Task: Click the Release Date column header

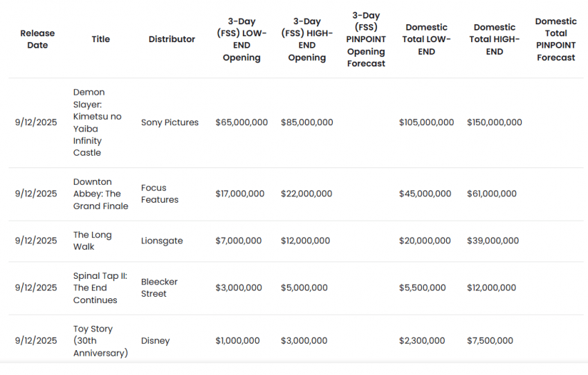Action: pyautogui.click(x=37, y=39)
